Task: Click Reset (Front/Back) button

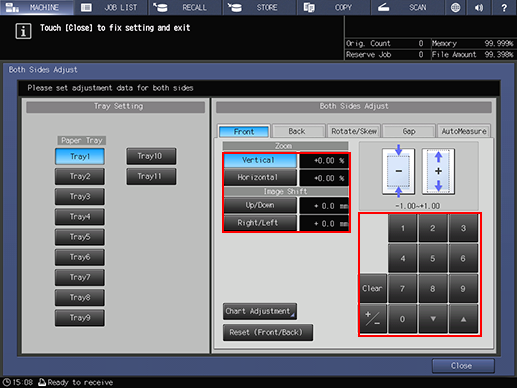Action: point(268,333)
